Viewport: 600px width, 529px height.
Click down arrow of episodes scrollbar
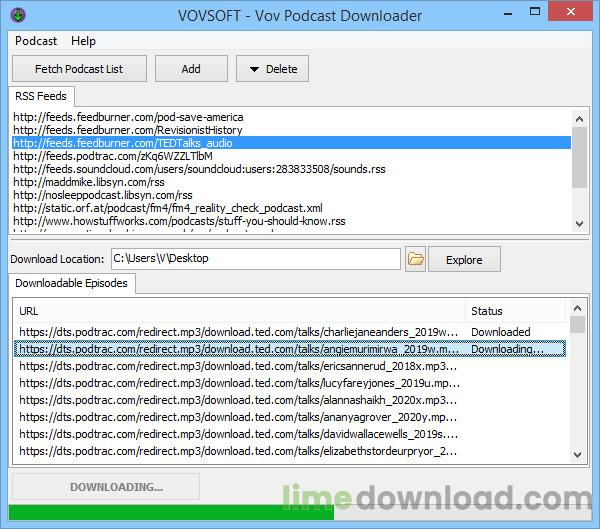[577, 455]
